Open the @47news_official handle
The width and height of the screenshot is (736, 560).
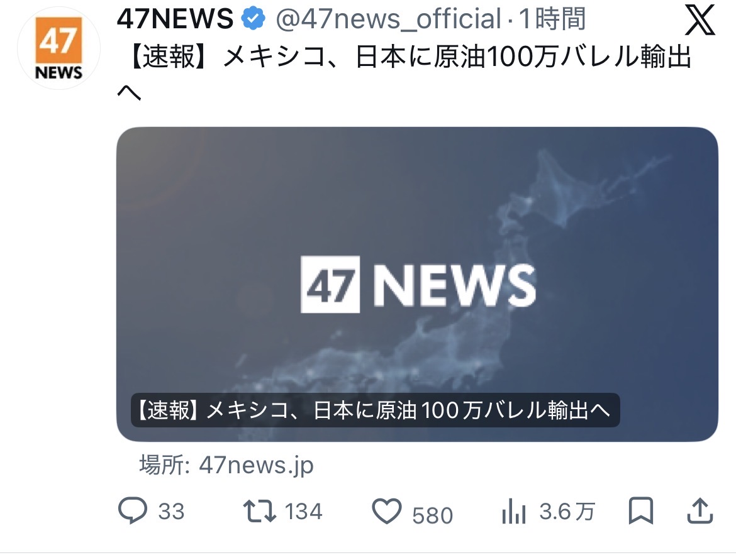pyautogui.click(x=389, y=19)
